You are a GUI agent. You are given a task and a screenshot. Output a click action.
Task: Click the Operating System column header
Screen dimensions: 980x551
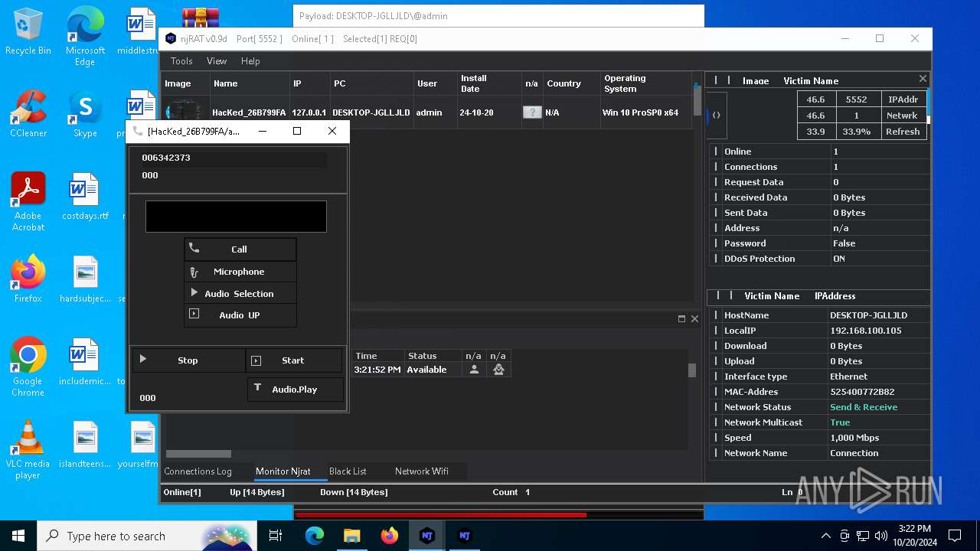(x=645, y=83)
